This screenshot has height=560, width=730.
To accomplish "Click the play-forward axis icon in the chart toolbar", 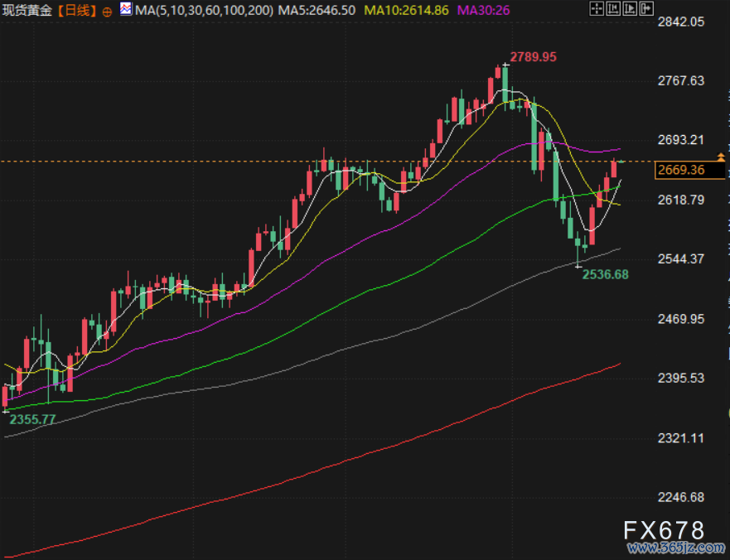I will (630, 8).
